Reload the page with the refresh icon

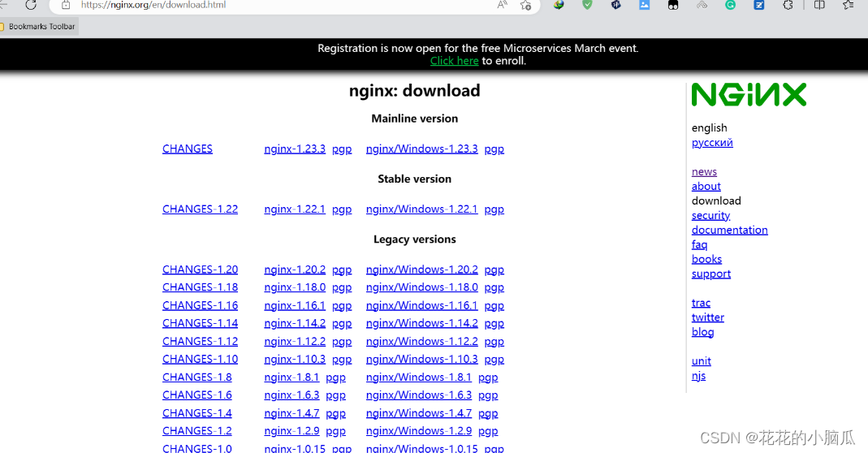point(30,5)
